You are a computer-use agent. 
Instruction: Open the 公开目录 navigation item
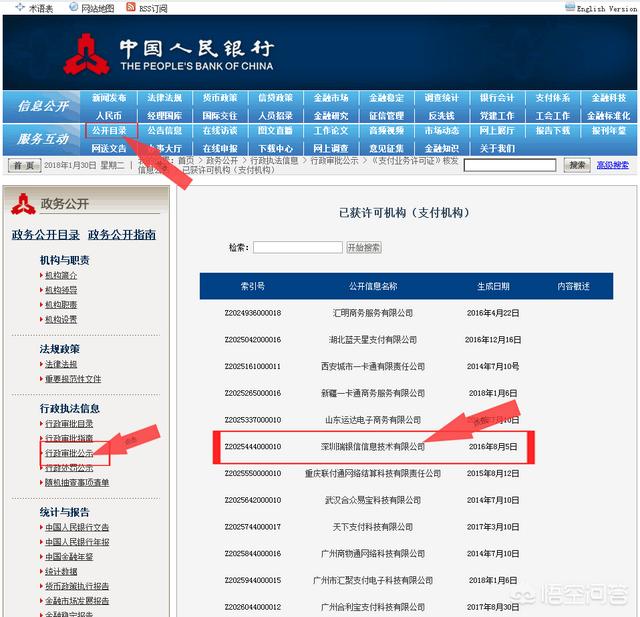[x=109, y=131]
